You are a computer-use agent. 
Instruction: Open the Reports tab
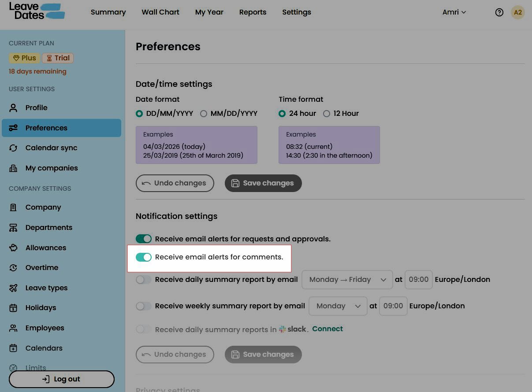(253, 12)
